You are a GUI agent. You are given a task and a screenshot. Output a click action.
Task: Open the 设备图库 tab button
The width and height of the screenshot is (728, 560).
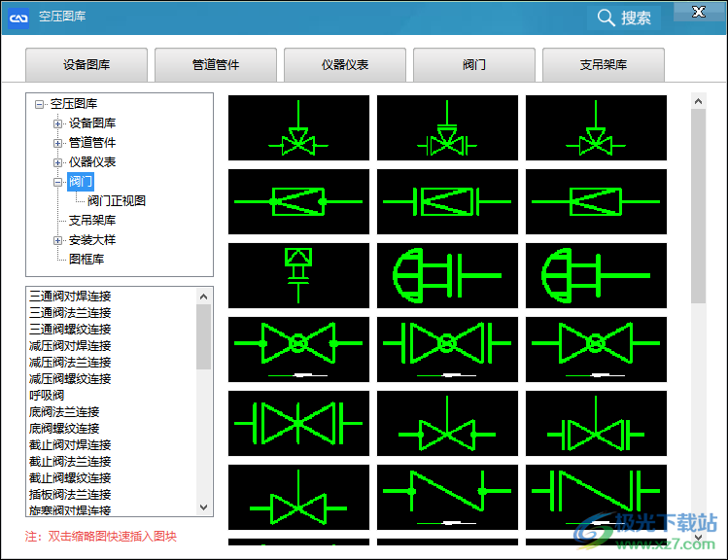click(x=87, y=64)
